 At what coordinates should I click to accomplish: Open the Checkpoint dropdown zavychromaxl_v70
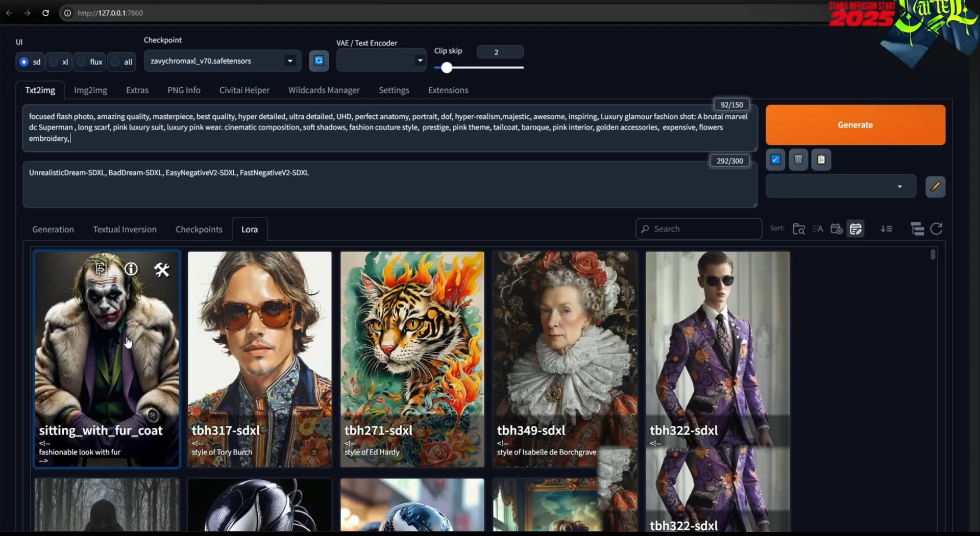click(x=223, y=61)
